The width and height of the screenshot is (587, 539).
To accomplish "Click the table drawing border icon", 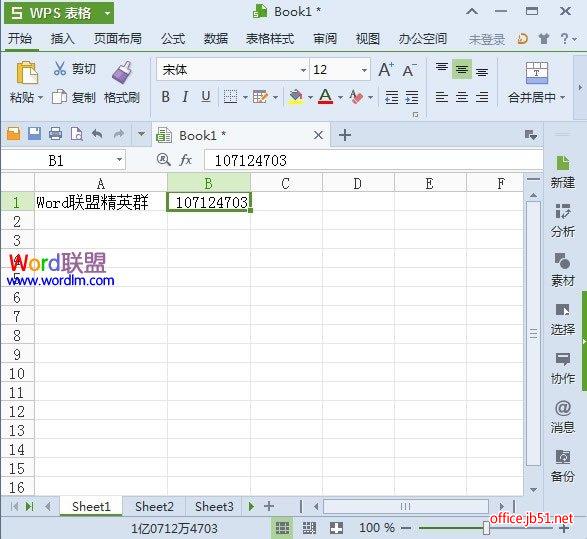I will click(260, 97).
